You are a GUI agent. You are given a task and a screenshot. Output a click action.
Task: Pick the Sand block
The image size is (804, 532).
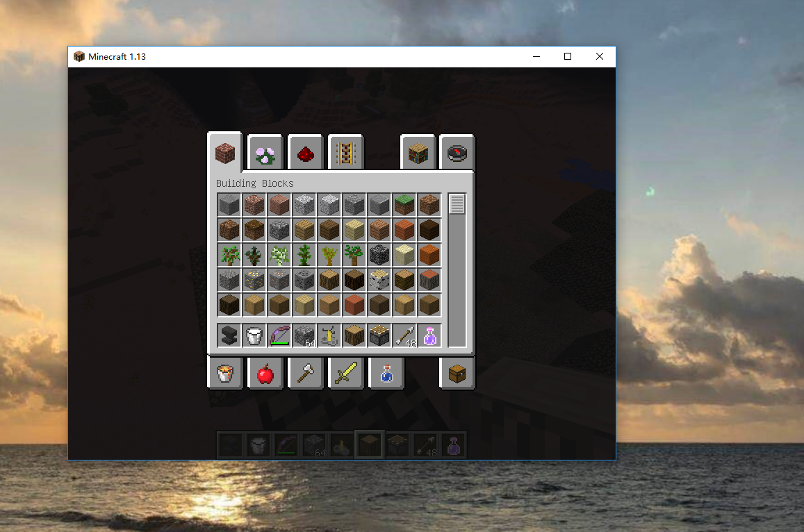point(404,256)
